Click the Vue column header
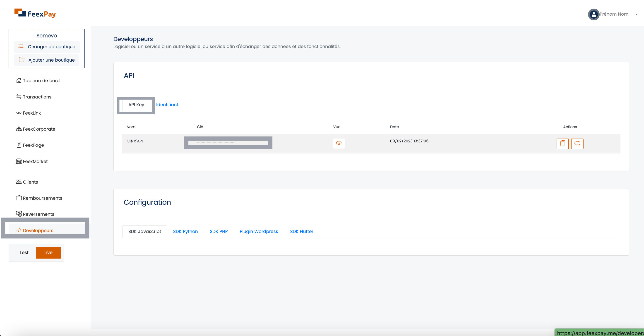Screen dimensions: 644x336 coord(337,127)
